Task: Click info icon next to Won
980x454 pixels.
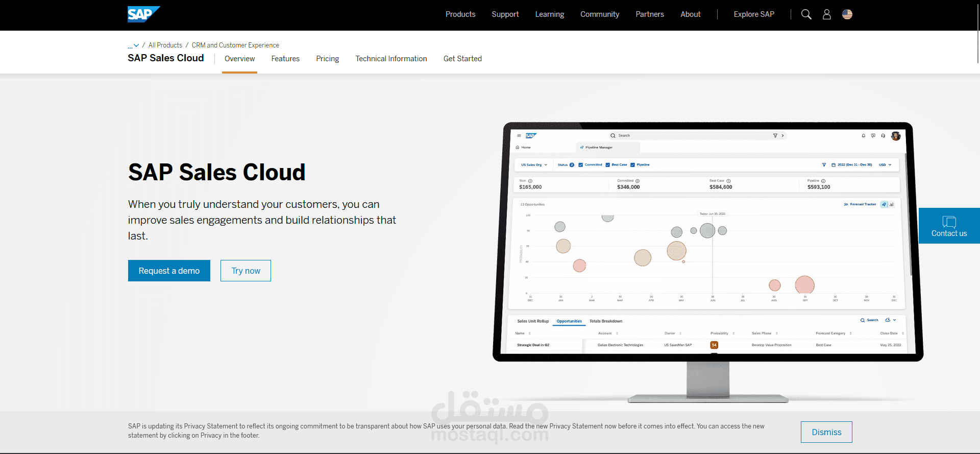Action: 530,181
